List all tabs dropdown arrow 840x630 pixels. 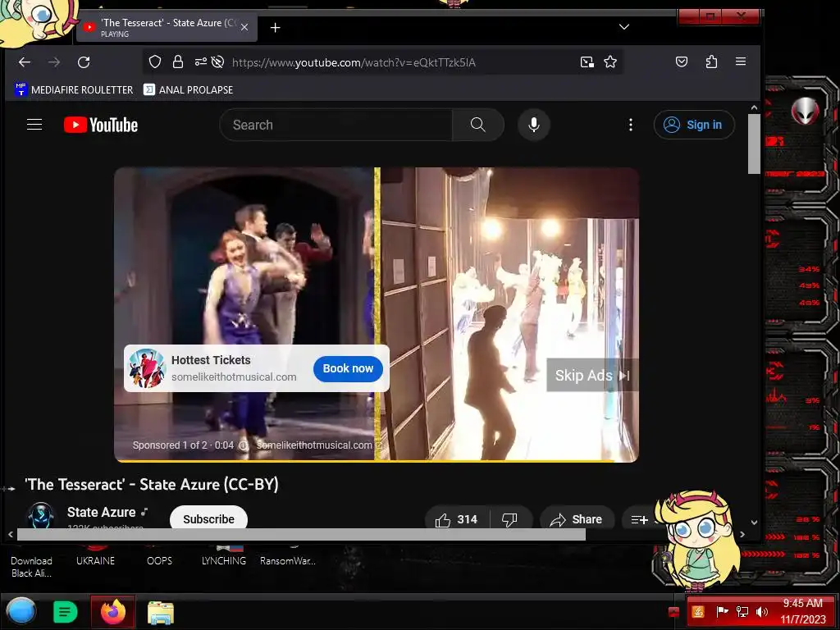click(x=624, y=27)
